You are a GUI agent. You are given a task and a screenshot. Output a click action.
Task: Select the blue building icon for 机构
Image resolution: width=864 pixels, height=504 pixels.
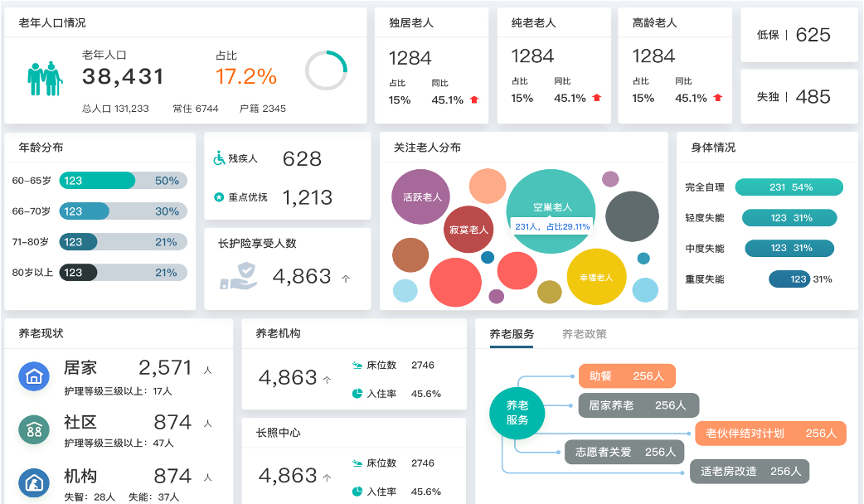click(x=34, y=482)
